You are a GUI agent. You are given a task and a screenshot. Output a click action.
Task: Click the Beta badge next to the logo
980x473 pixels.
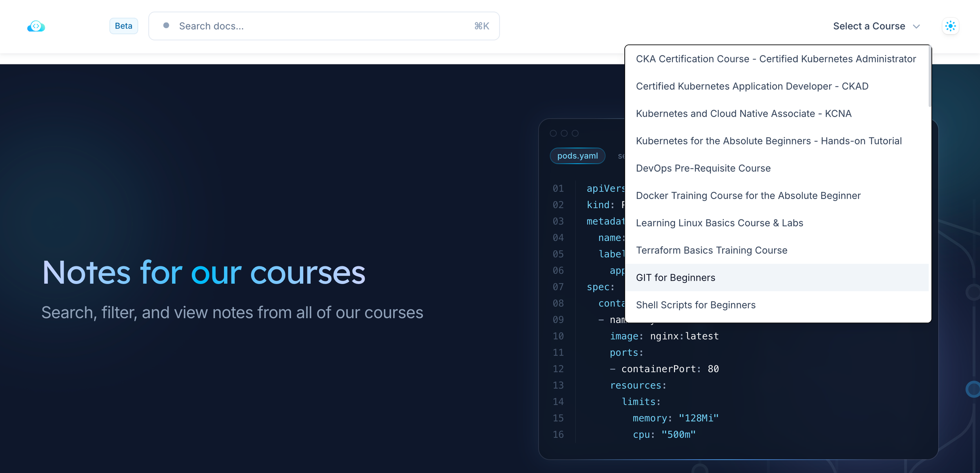124,26
